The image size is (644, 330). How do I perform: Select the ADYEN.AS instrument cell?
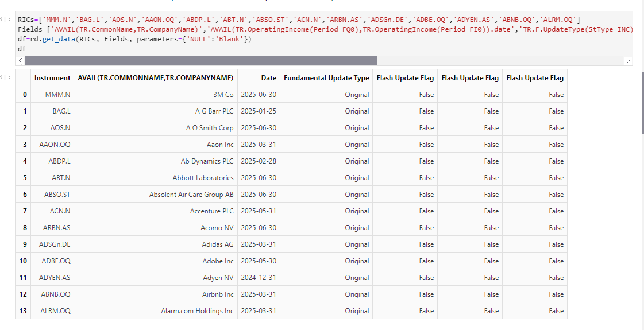tap(52, 277)
